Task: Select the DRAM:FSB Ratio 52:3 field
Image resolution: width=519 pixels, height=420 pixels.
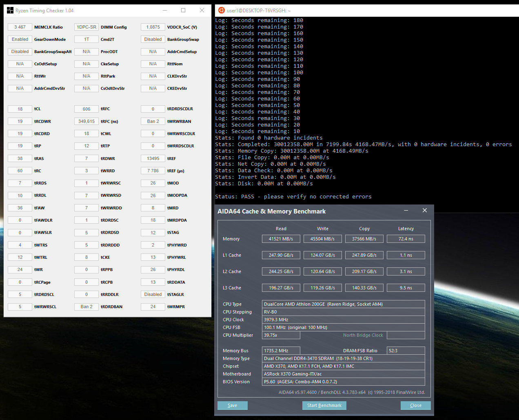Action: click(406, 351)
